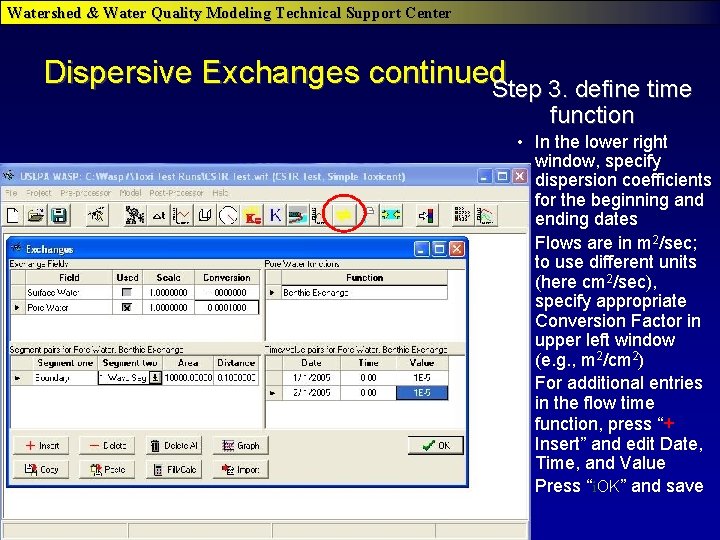Click the Time cell in the 2/1/2005 row
The image size is (720, 540).
tap(368, 393)
